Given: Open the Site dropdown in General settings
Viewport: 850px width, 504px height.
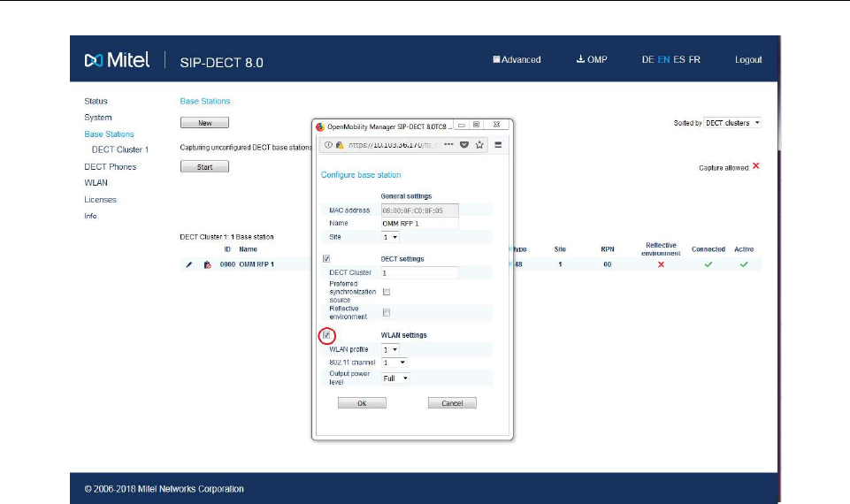Looking at the screenshot, I should coord(390,237).
